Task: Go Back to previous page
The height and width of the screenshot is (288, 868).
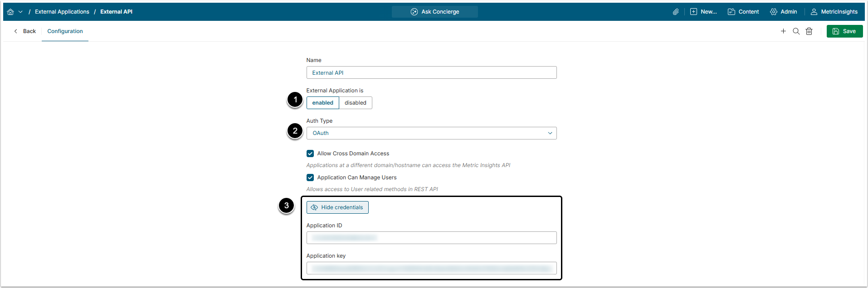Action: tap(25, 31)
